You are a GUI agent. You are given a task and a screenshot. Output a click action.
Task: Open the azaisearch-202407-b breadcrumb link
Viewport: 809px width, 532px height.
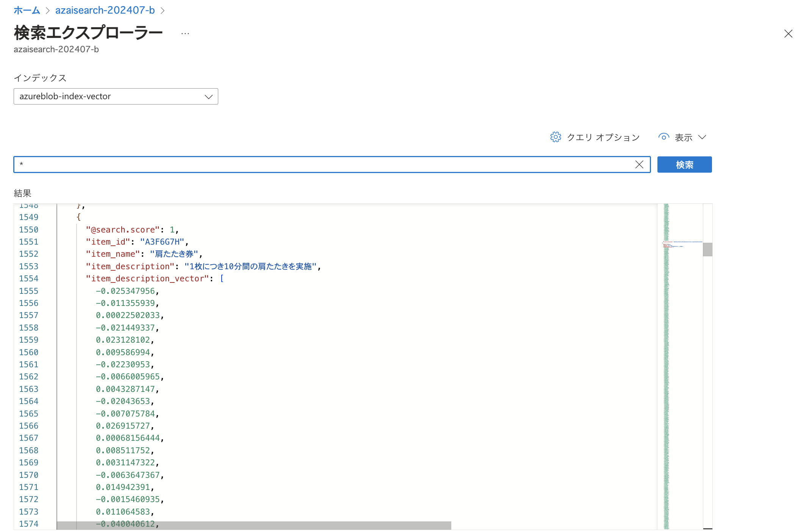coord(105,10)
